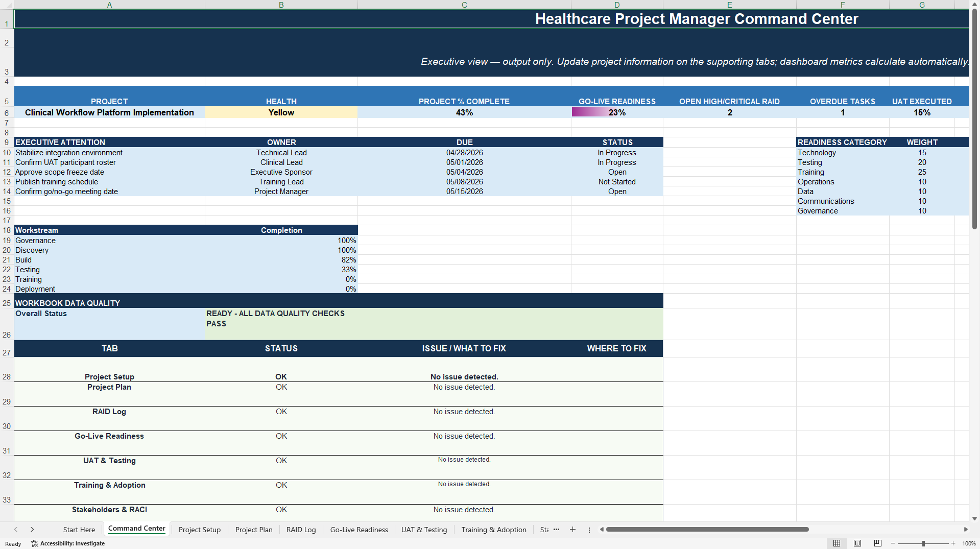Select the Not Started status cell
The image size is (980, 549).
tap(617, 182)
